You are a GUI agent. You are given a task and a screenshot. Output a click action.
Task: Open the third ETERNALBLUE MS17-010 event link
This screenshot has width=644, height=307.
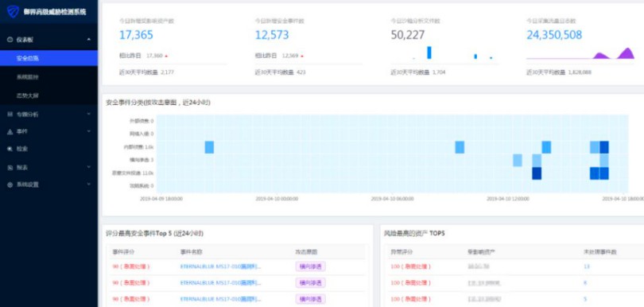[220, 299]
